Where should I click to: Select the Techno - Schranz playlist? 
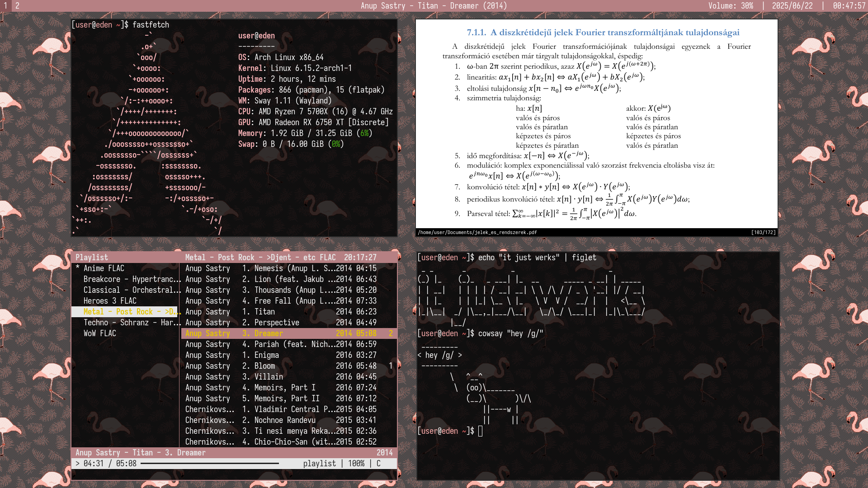[126, 323]
